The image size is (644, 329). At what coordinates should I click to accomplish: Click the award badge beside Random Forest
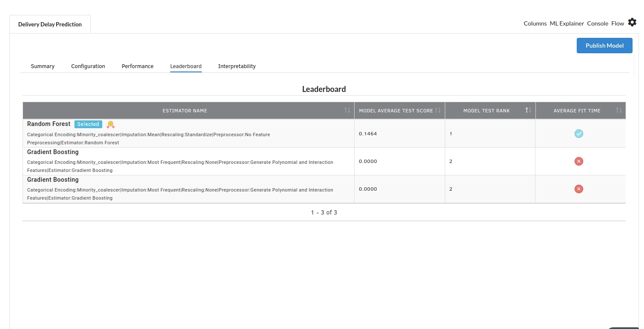tap(111, 124)
